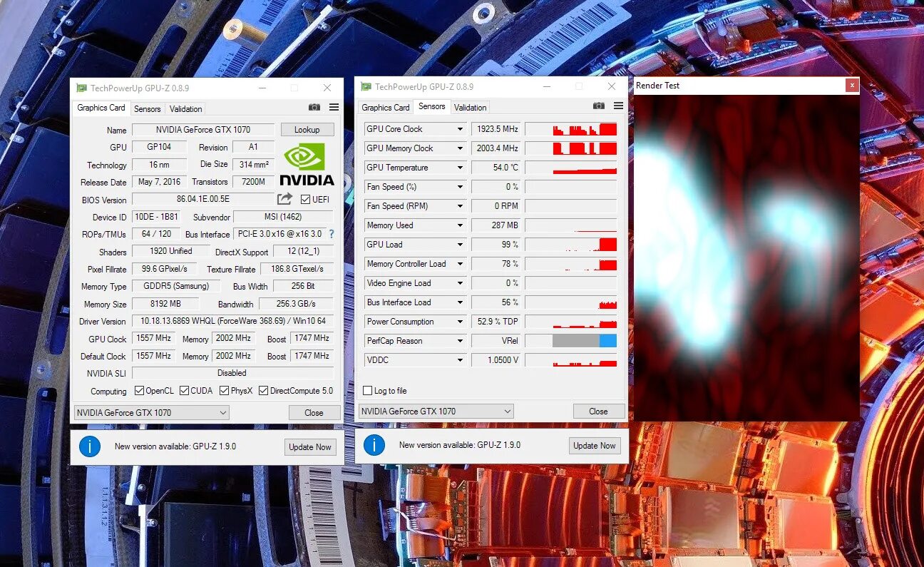Screen dimensions: 924x567
Task: Open the hamburger menu in Sensors window
Action: pyautogui.click(x=618, y=106)
